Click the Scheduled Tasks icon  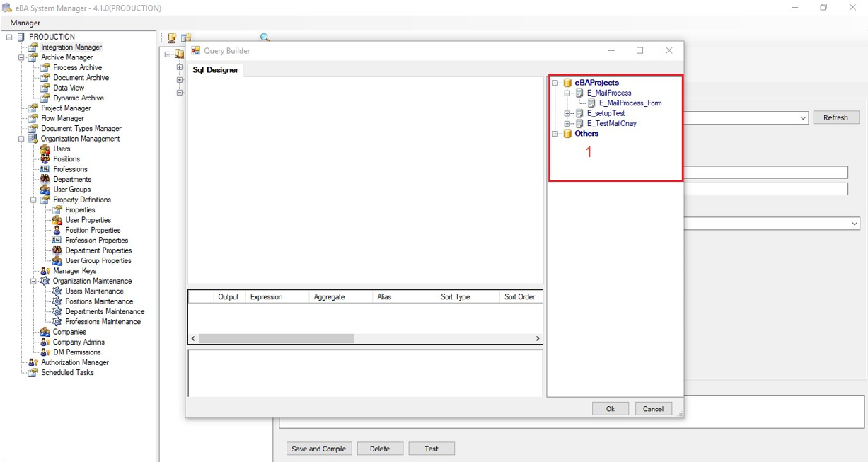point(33,372)
